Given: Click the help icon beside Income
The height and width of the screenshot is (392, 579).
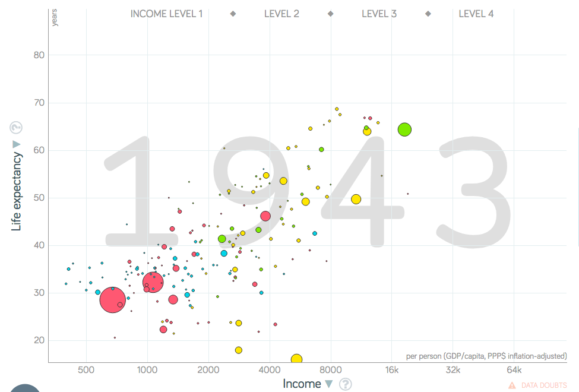Looking at the screenshot, I should (x=345, y=384).
